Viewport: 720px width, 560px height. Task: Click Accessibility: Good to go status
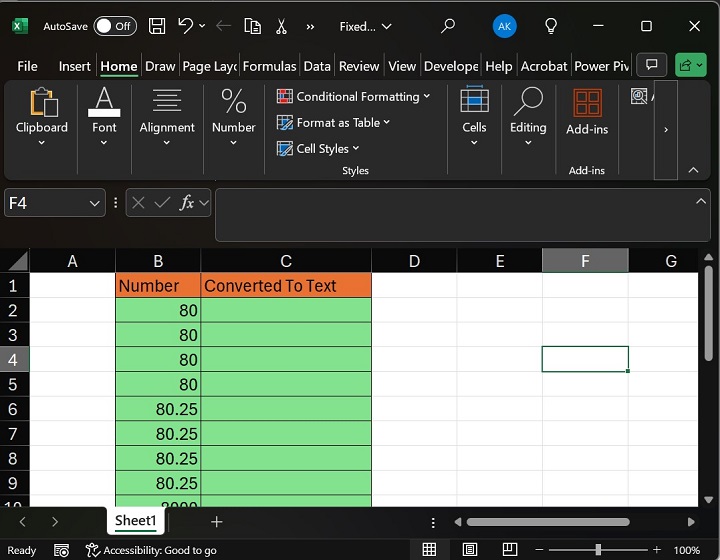[151, 550]
